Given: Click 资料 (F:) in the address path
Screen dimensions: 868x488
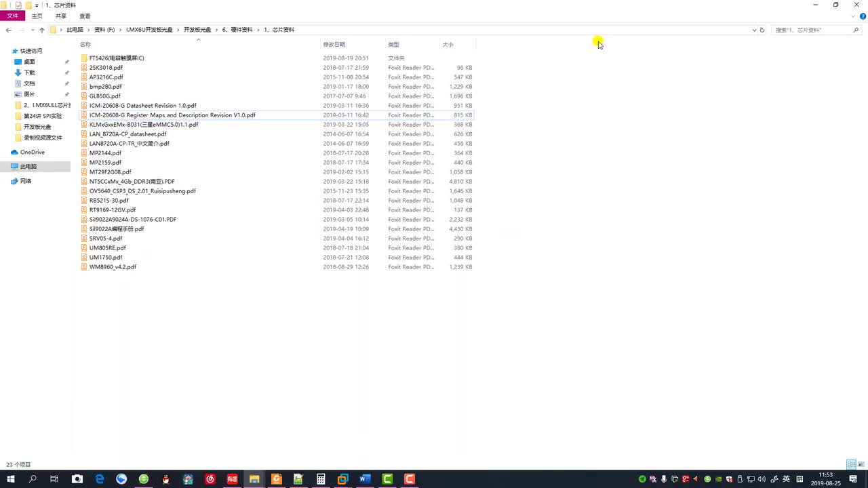Looking at the screenshot, I should pos(104,30).
